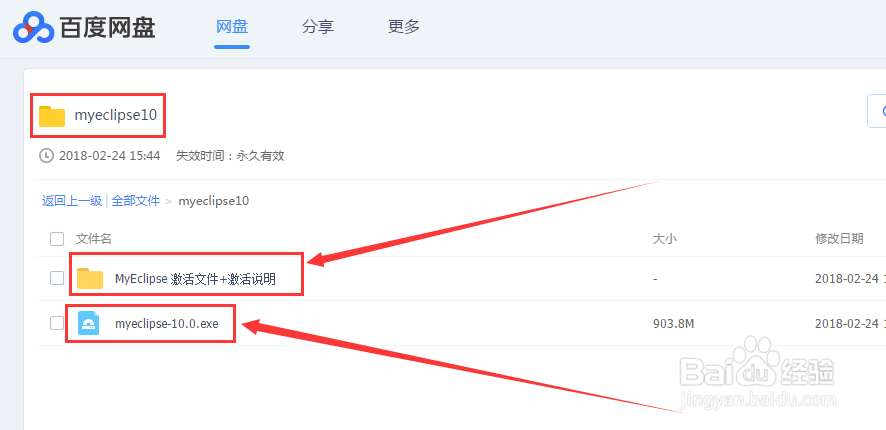Click the clock icon beside the share date
Image resolution: width=886 pixels, height=430 pixels.
46,156
